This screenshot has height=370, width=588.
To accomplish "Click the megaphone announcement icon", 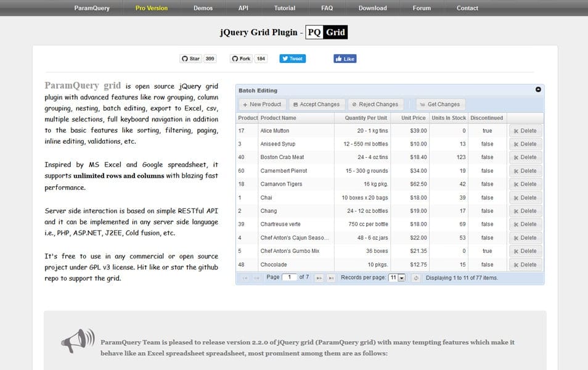I will tap(78, 340).
